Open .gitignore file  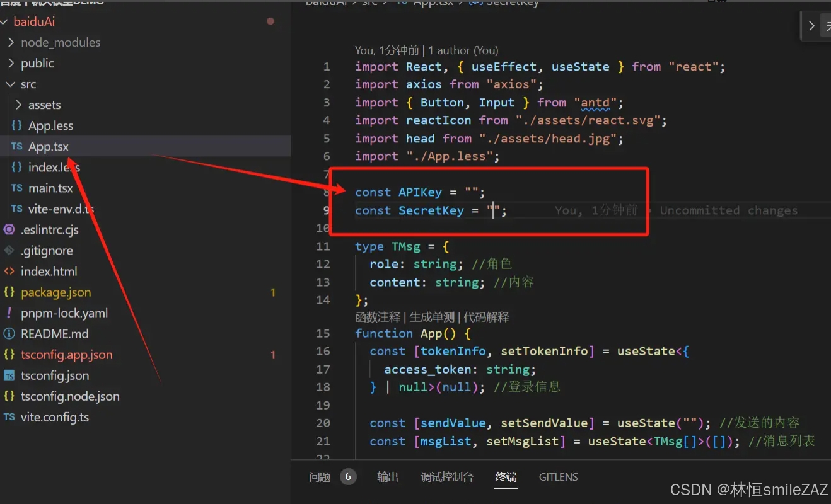click(x=47, y=250)
